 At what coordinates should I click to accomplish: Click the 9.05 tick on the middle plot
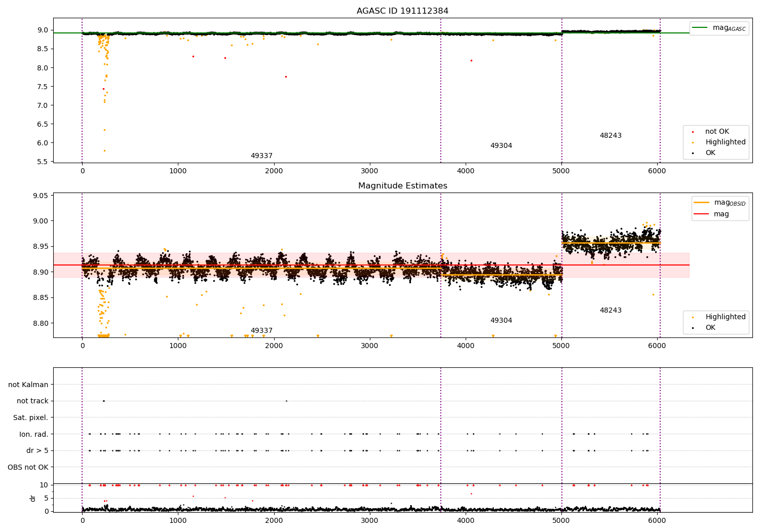pyautogui.click(x=42, y=196)
